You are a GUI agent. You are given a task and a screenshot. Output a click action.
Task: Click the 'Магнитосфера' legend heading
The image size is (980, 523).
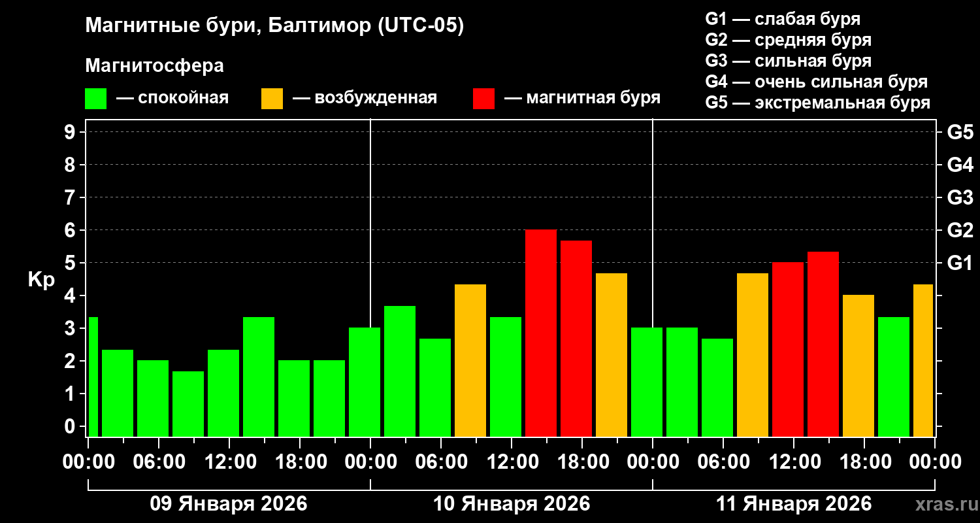click(x=154, y=66)
